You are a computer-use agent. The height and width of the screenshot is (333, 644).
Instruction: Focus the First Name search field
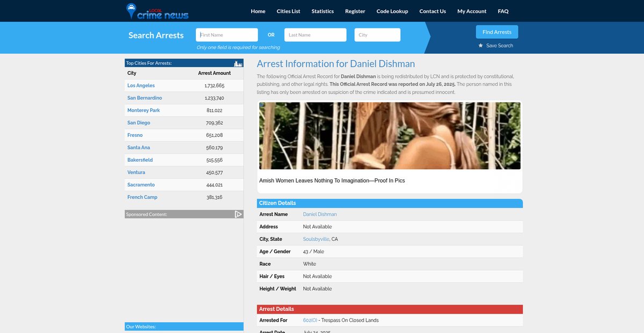click(227, 35)
